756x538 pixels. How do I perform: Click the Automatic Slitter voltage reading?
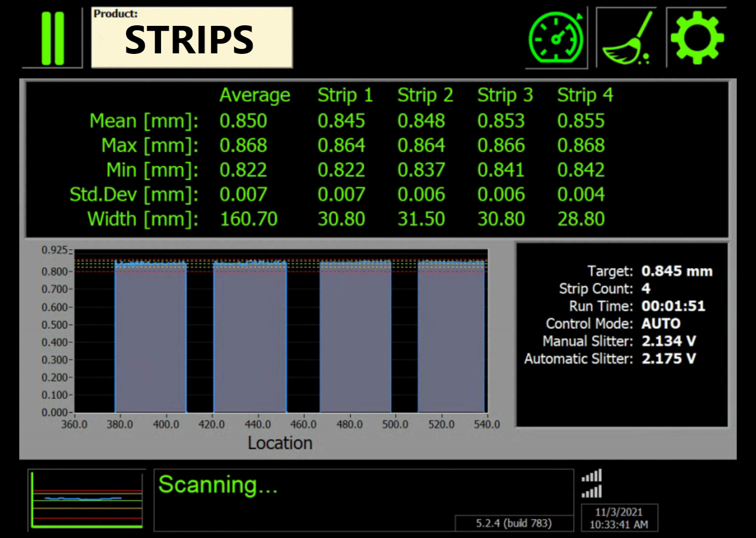670,359
